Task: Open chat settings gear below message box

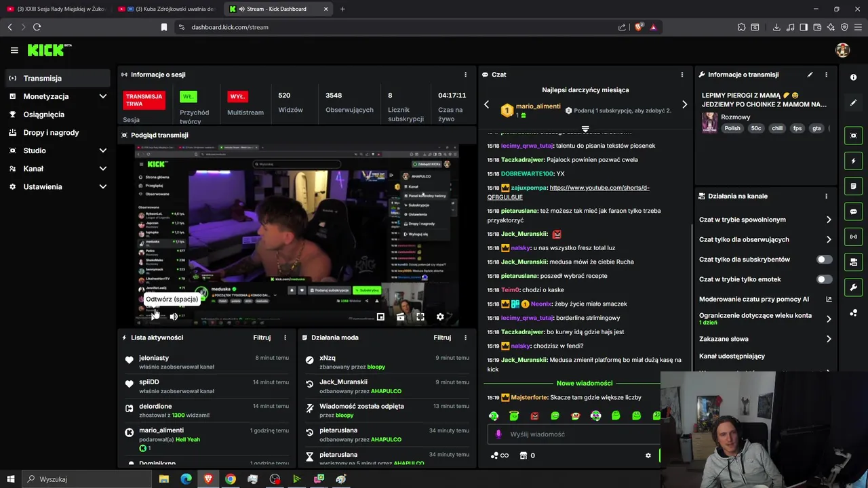Action: [648, 455]
